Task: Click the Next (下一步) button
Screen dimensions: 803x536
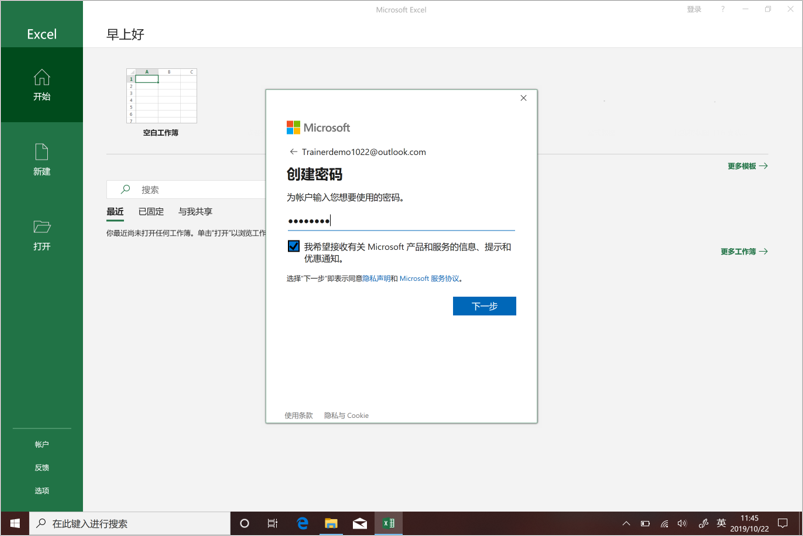Action: pyautogui.click(x=484, y=306)
